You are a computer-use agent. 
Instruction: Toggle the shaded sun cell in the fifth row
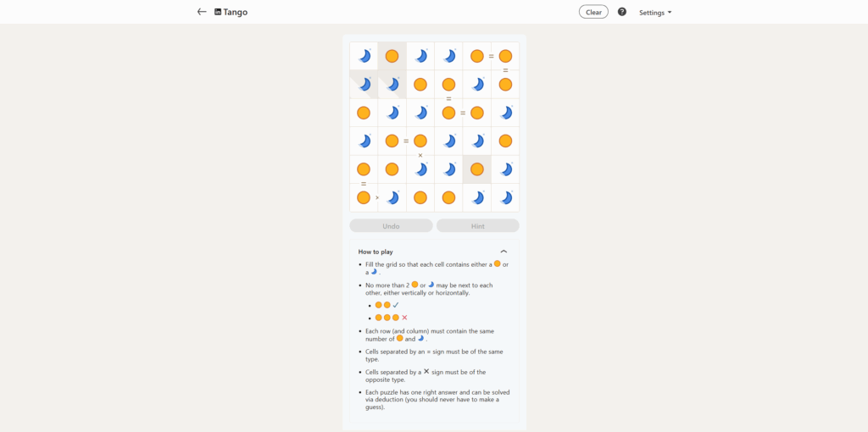click(477, 169)
